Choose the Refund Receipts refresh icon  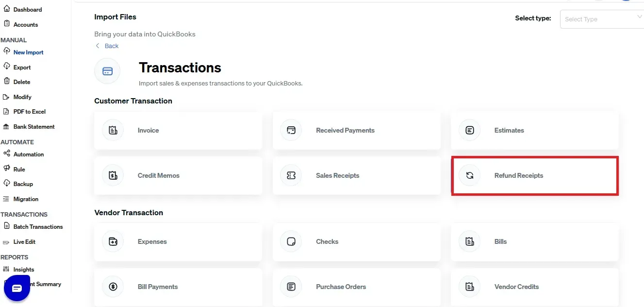470,175
